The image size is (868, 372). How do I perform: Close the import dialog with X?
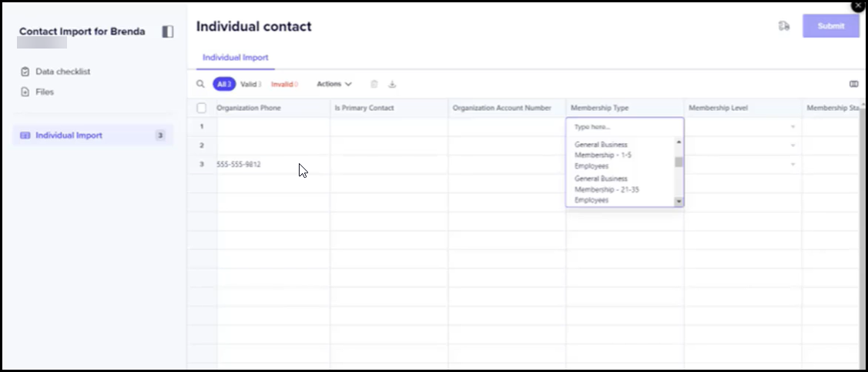click(x=858, y=5)
